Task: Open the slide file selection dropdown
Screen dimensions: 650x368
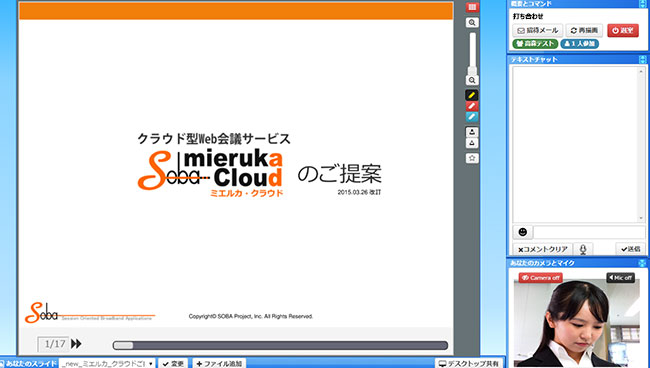Action: [107, 363]
